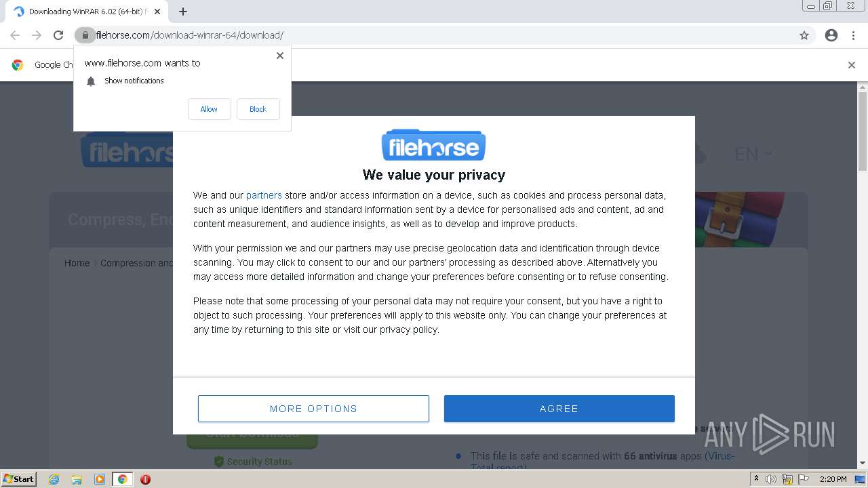The height and width of the screenshot is (488, 868).
Task: Open the network tray icon
Action: point(787,479)
